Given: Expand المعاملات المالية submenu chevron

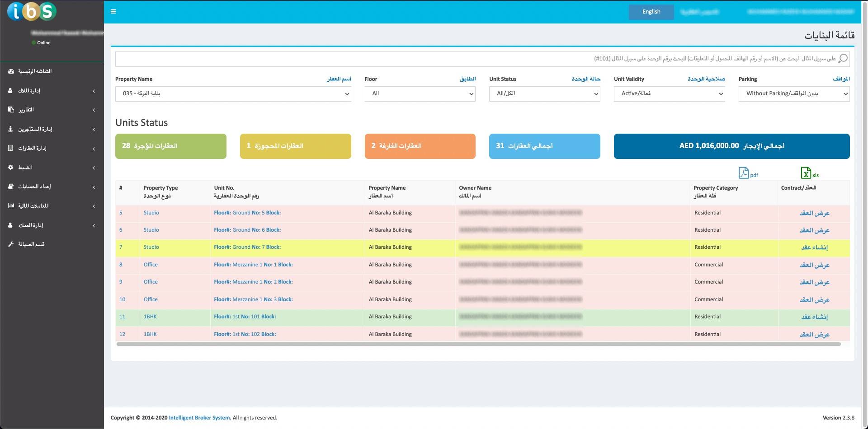Looking at the screenshot, I should (94, 206).
